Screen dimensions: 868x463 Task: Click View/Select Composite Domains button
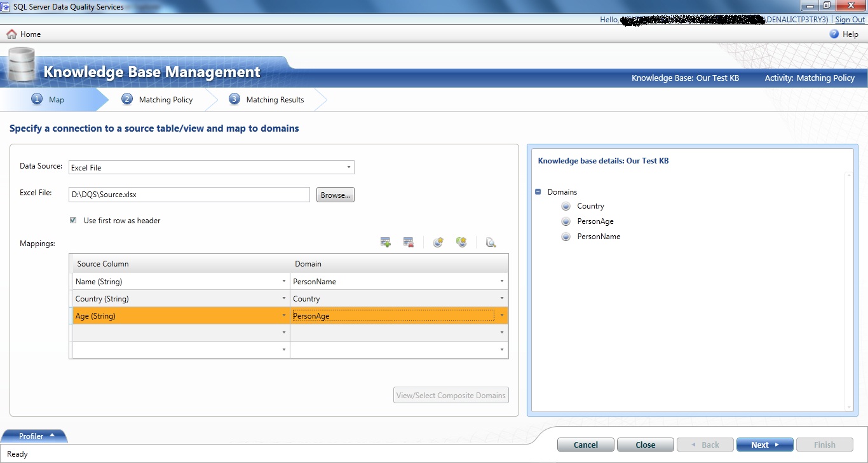[451, 395]
